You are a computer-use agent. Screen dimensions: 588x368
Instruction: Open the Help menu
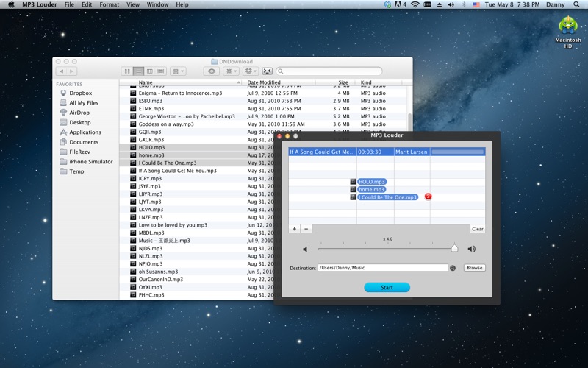pyautogui.click(x=182, y=4)
